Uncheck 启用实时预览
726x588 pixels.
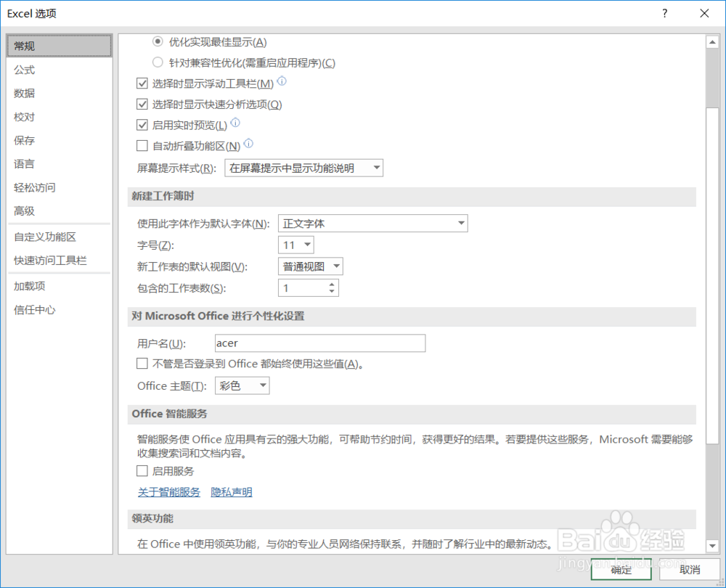coord(142,124)
